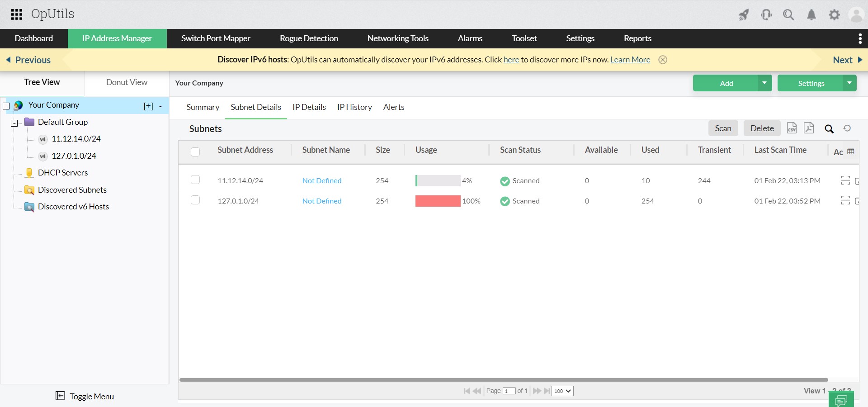The height and width of the screenshot is (407, 868).
Task: Open the Add button dropdown arrow
Action: pos(764,83)
